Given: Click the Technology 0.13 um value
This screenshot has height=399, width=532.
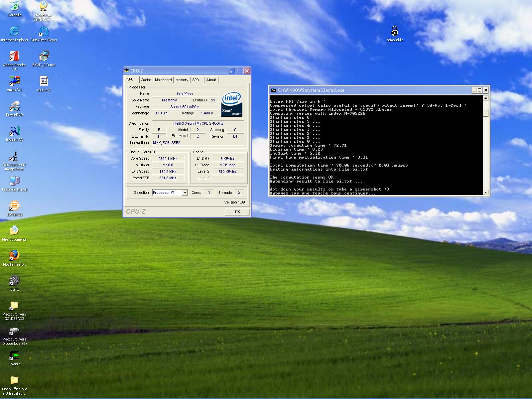Looking at the screenshot, I should click(x=161, y=113).
